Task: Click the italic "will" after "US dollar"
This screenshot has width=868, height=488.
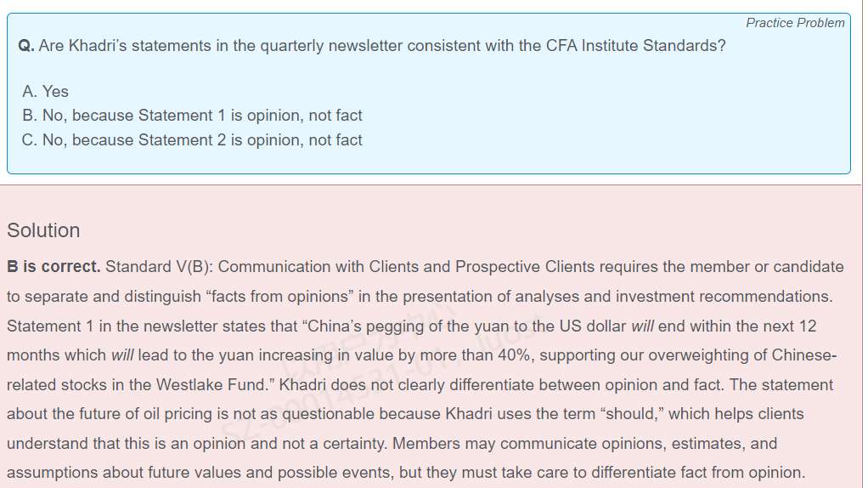Action: (x=642, y=326)
